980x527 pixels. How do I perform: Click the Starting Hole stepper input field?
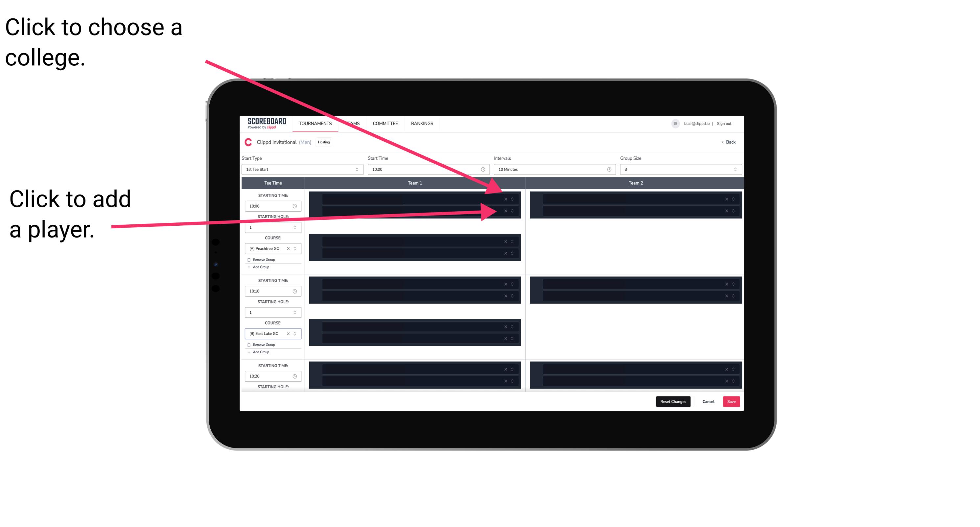pos(270,228)
